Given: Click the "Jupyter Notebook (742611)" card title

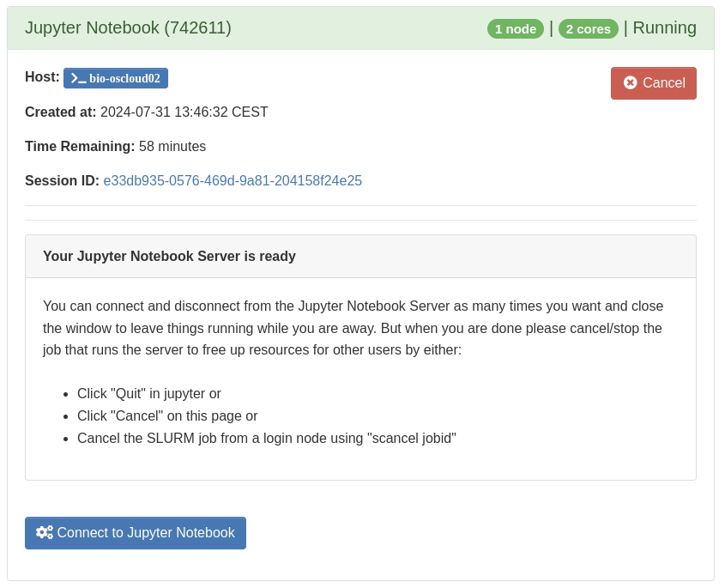Looking at the screenshot, I should pyautogui.click(x=128, y=28).
